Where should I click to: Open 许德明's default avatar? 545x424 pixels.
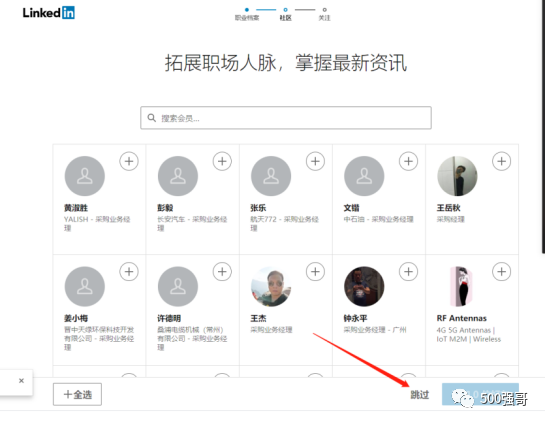pyautogui.click(x=178, y=286)
